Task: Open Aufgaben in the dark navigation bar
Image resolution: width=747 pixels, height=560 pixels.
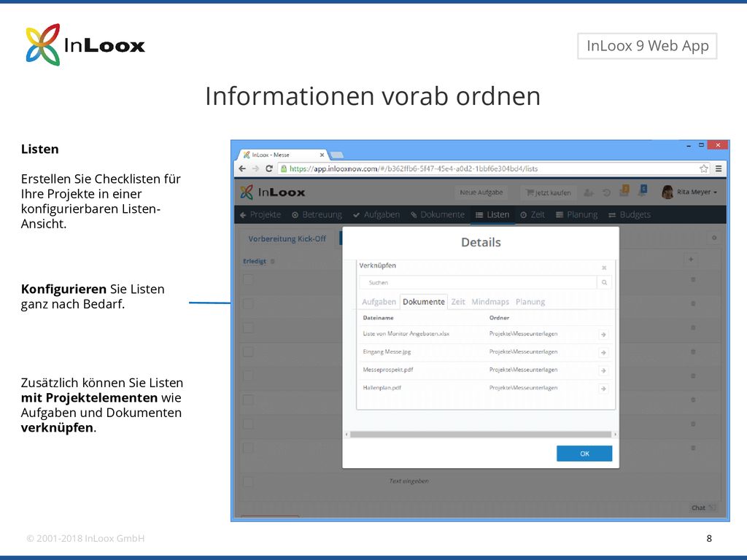Action: point(376,215)
